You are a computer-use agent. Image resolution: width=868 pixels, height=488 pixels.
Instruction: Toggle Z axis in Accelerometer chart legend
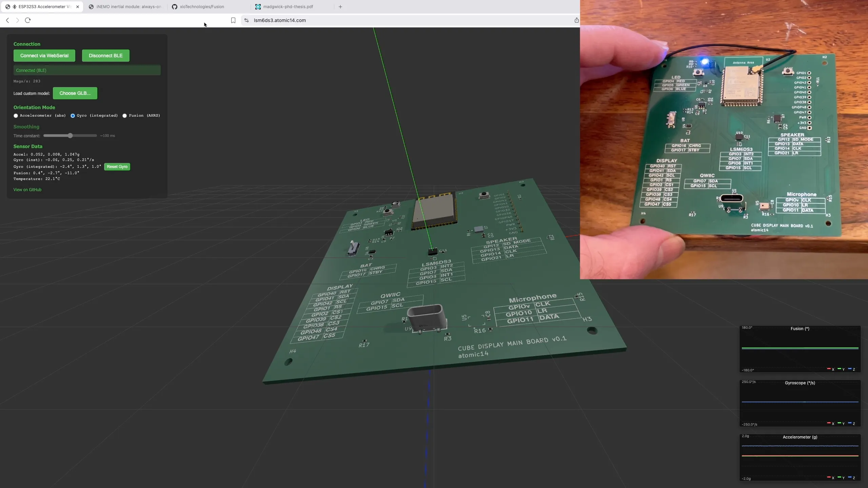[x=851, y=477]
